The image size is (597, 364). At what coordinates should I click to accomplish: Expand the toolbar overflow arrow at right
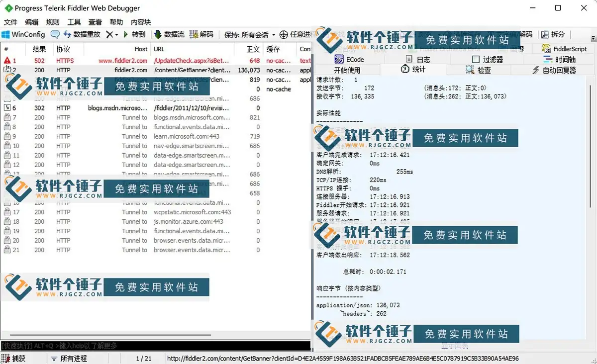pos(593,38)
